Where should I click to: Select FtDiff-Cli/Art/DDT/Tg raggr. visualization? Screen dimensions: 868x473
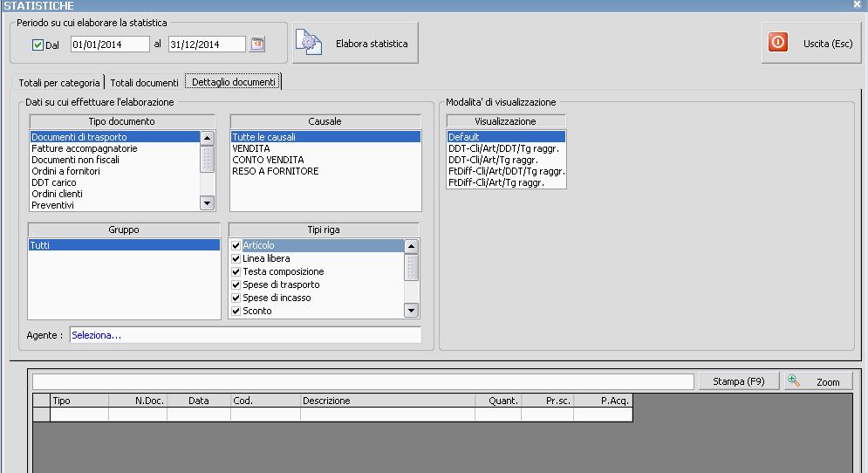(x=507, y=171)
